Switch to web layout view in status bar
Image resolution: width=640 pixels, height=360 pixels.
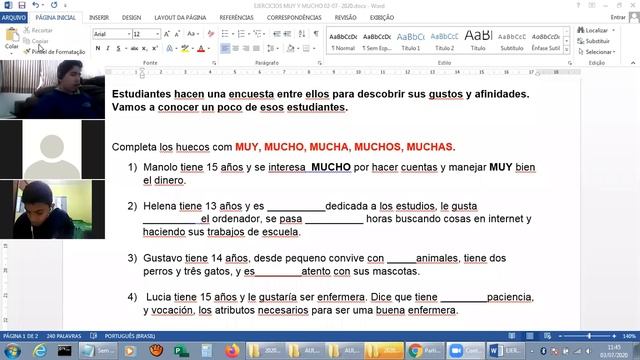click(x=547, y=336)
